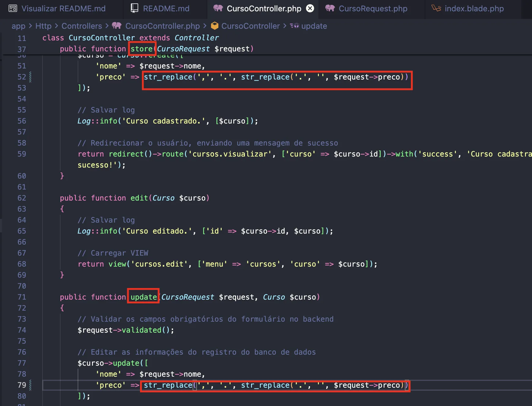Switch to the index.blade.php tab
The width and height of the screenshot is (532, 406).
[474, 9]
